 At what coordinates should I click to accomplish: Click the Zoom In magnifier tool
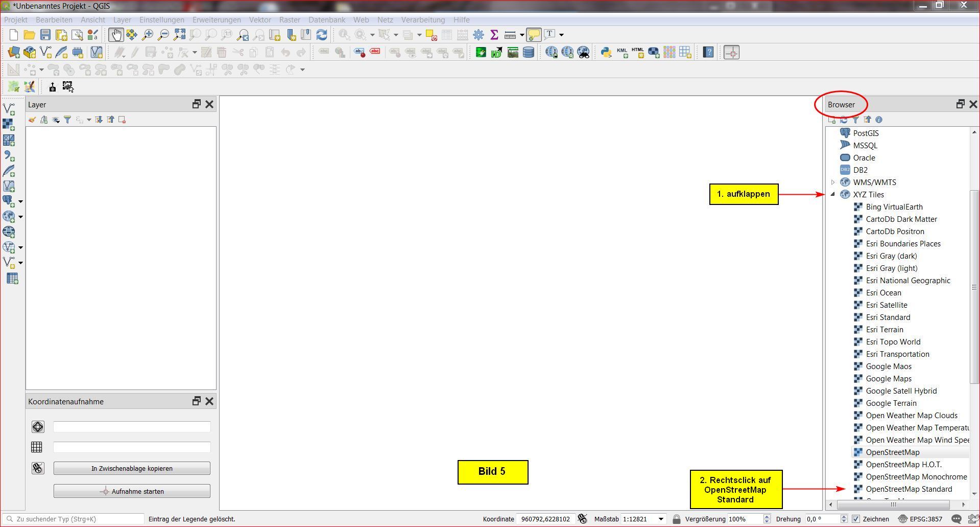[x=148, y=35]
